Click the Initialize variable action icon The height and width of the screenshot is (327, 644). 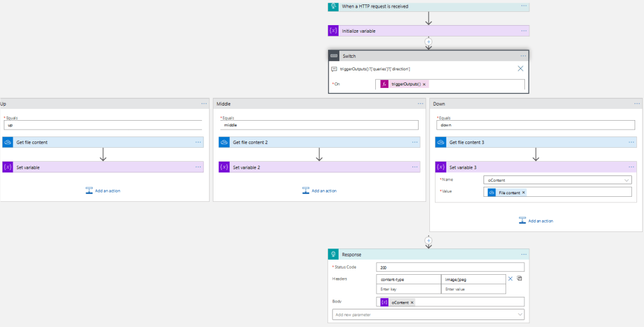(334, 31)
